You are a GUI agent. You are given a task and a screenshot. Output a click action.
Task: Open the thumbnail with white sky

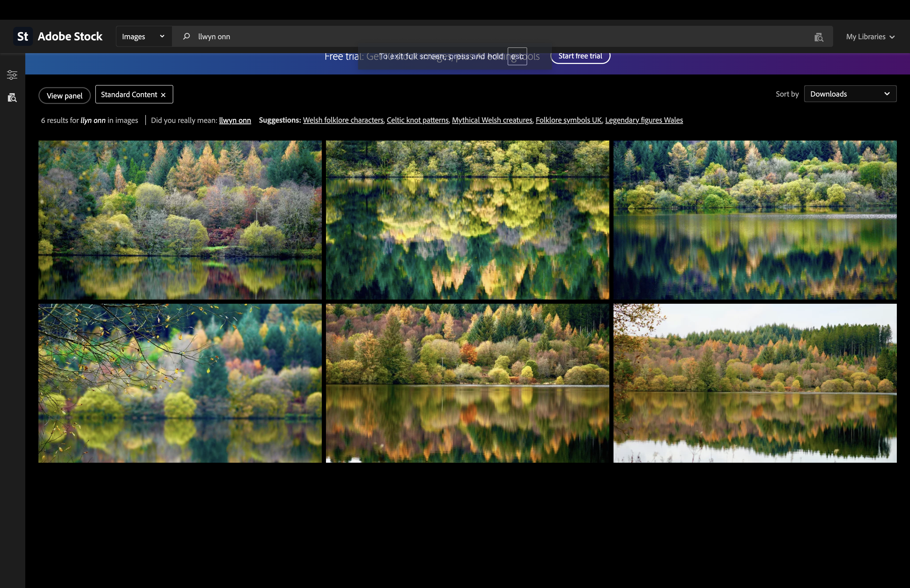[755, 383]
